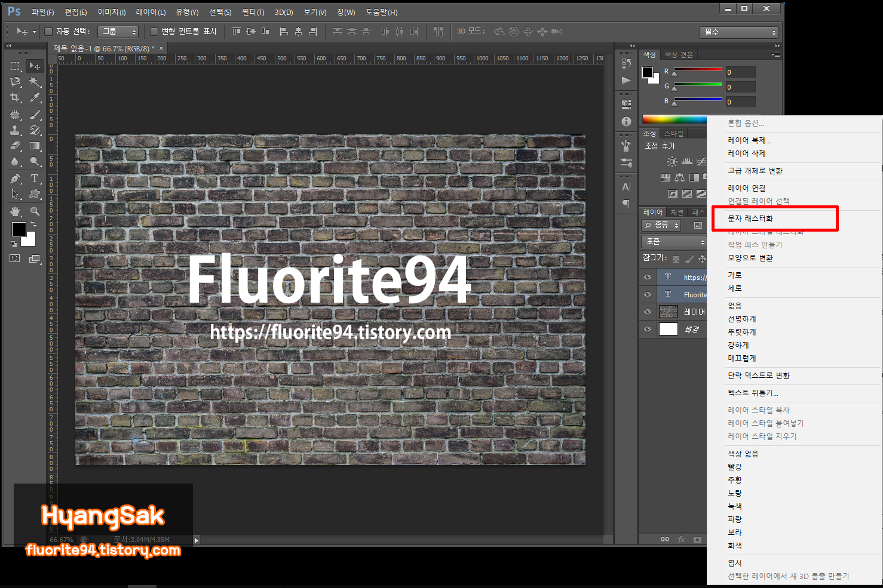The width and height of the screenshot is (883, 588).
Task: Open the Color panel flyout menu
Action: click(775, 54)
